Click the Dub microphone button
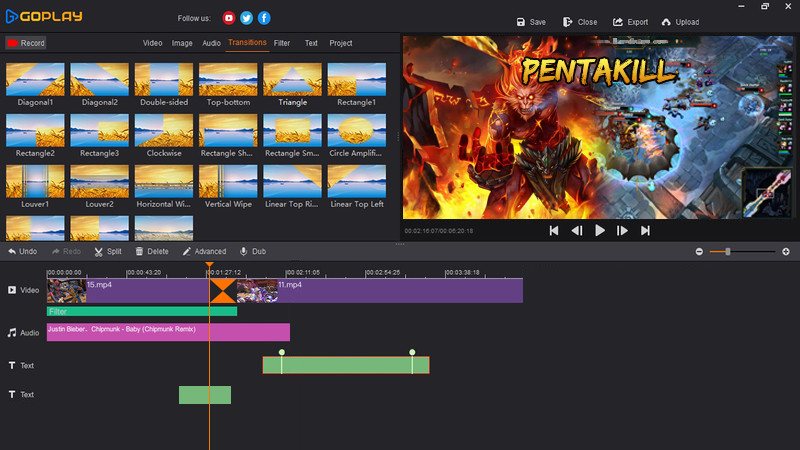 253,252
